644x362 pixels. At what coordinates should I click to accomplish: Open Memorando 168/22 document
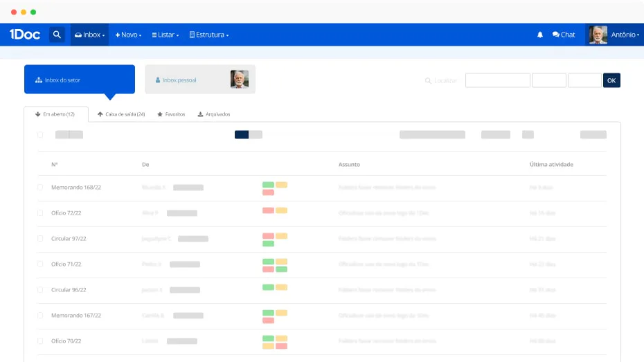tap(76, 187)
